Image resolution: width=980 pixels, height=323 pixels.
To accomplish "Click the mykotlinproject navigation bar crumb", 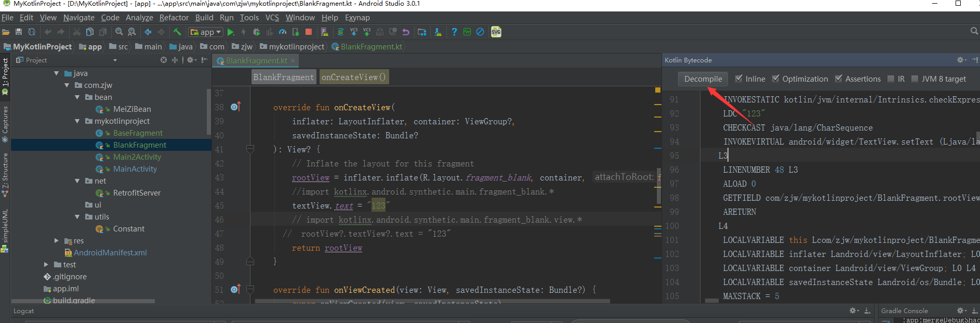I will pyautogui.click(x=293, y=47).
